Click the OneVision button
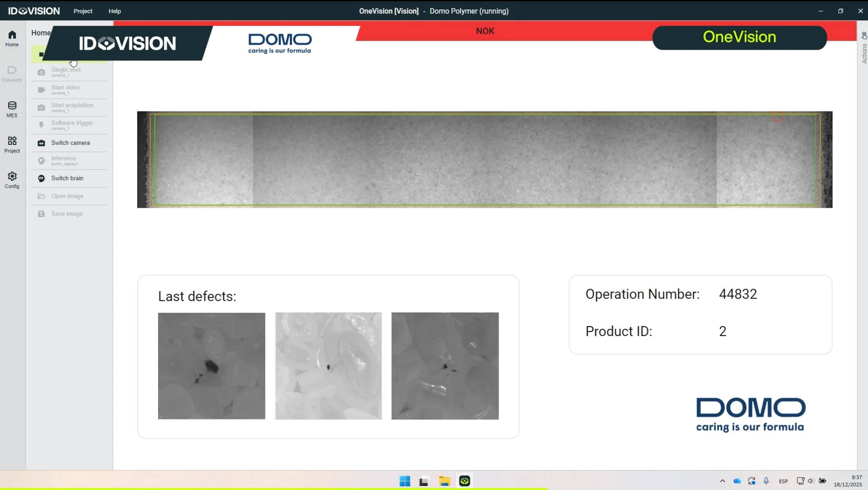The width and height of the screenshot is (868, 490). (739, 38)
